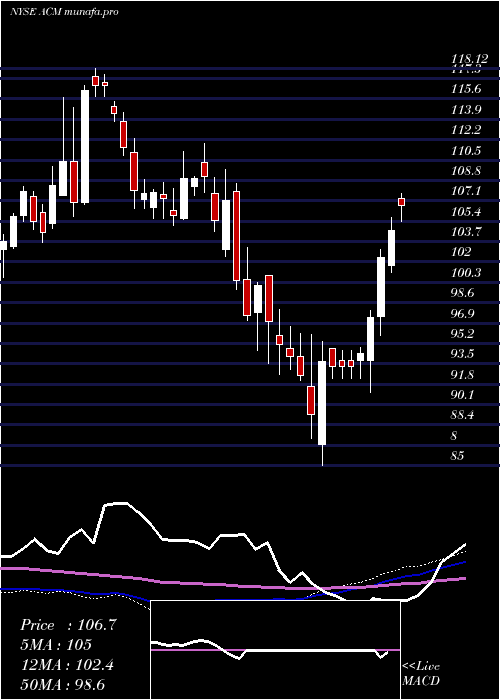The width and height of the screenshot is (500, 700).
Task: Select the 100.3 price axis label
Action: pyautogui.click(x=466, y=272)
